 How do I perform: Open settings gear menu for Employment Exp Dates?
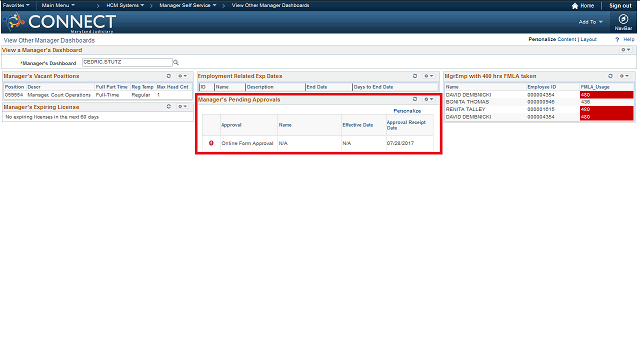tap(428, 76)
